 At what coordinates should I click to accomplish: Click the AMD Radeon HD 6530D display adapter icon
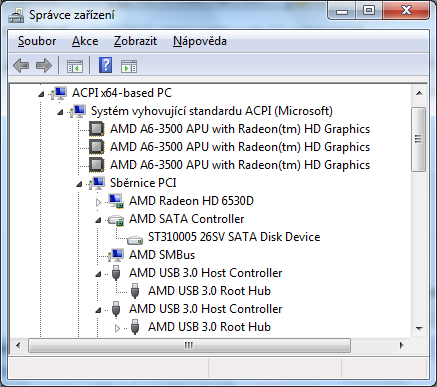pos(116,201)
